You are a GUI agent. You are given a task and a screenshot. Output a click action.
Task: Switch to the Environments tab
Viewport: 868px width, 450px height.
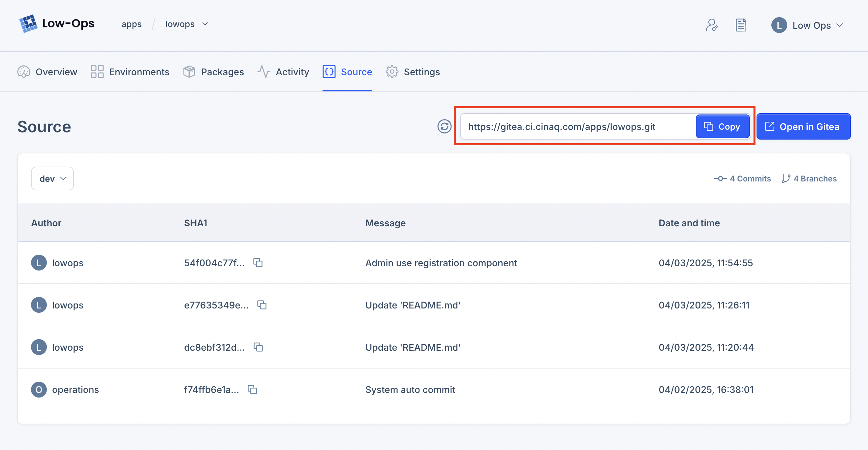130,72
